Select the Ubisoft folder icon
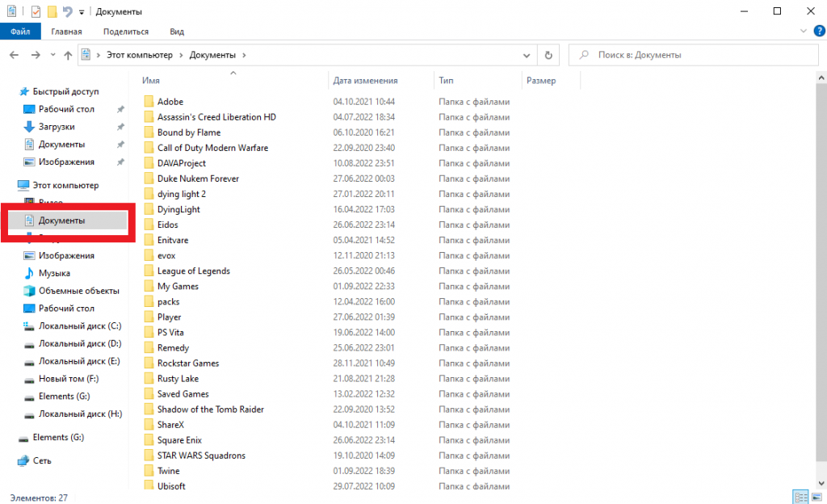827x504 pixels. click(x=149, y=485)
